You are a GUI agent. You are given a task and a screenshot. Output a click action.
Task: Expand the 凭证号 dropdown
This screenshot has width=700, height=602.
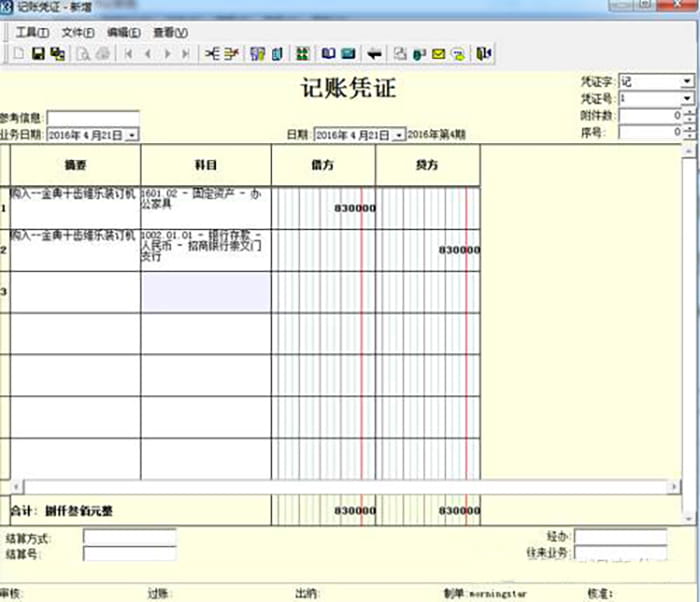click(x=688, y=99)
